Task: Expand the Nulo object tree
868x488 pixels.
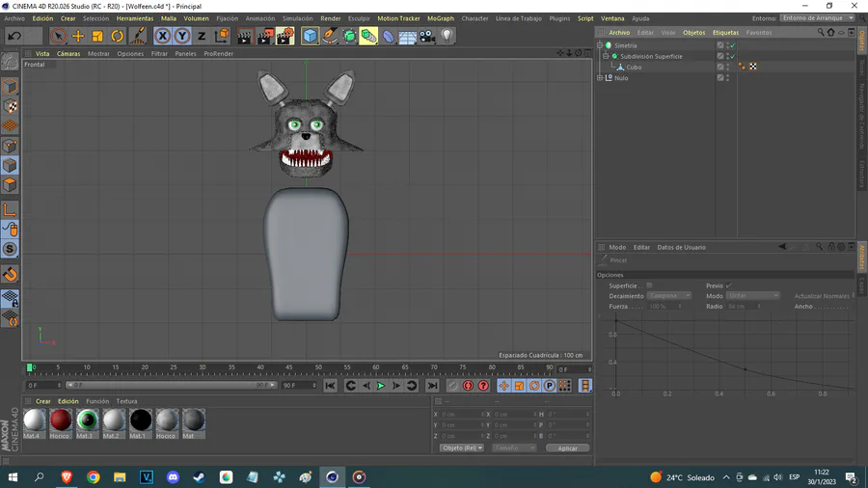Action: pos(600,78)
